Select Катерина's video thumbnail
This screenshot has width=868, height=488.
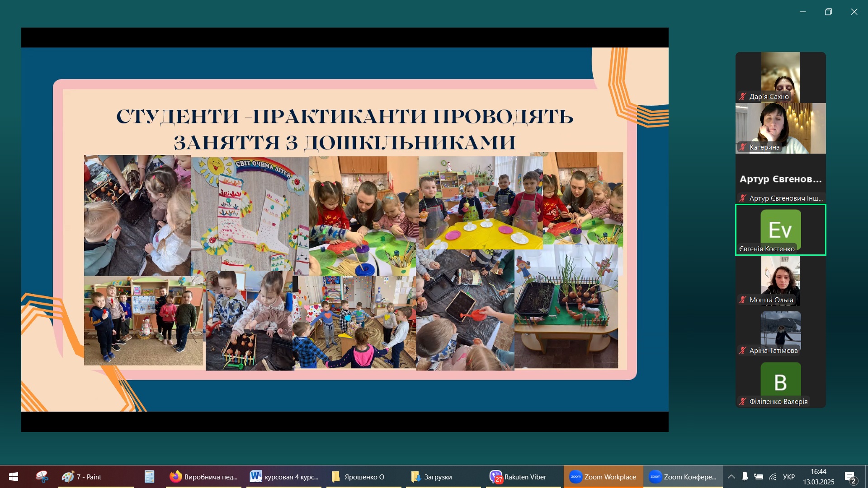(780, 128)
